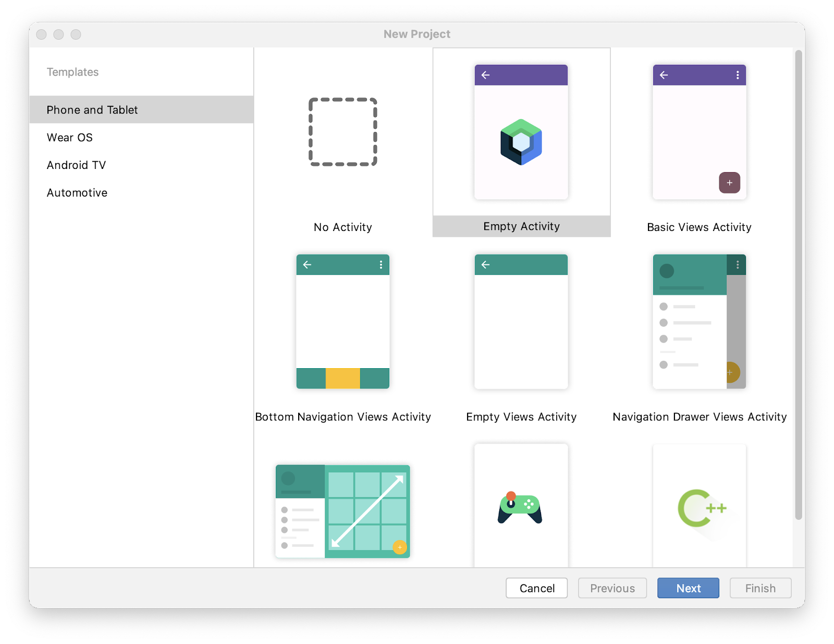Viewport: 834px width, 644px height.
Task: Click the New Project window title
Action: tap(417, 34)
